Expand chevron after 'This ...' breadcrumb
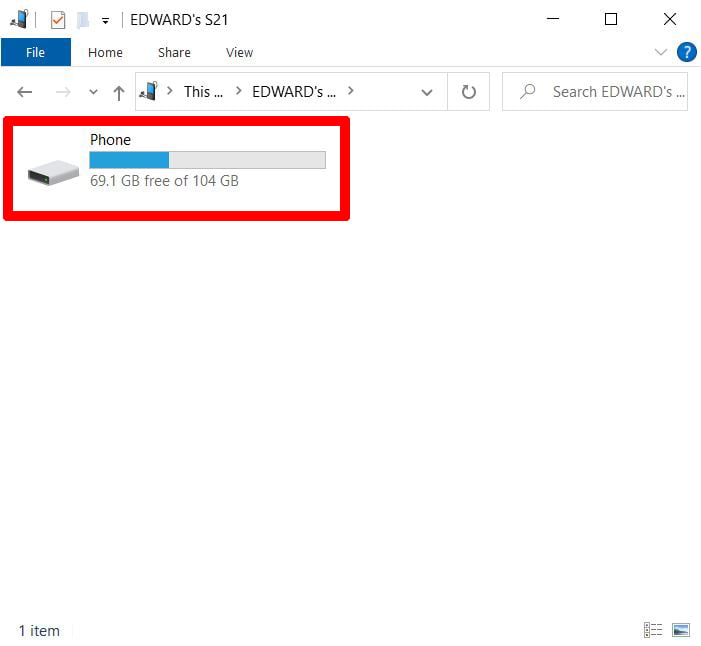The width and height of the screenshot is (701, 646). 239,91
